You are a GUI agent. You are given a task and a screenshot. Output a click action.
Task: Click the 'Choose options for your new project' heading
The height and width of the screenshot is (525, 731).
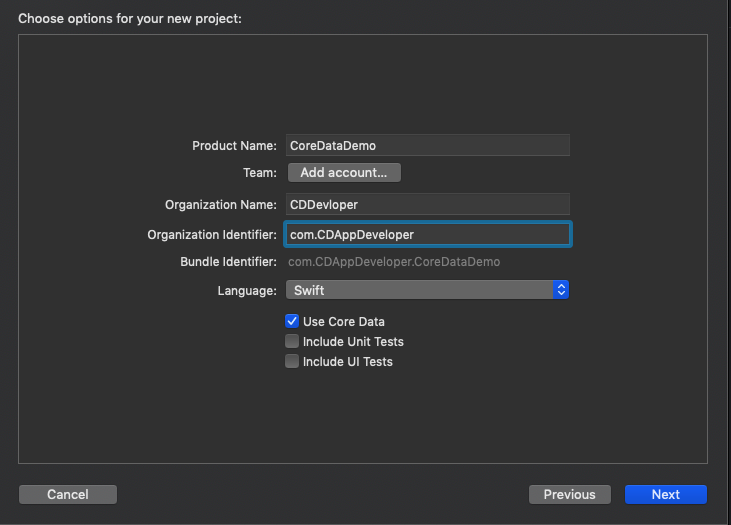coord(130,18)
